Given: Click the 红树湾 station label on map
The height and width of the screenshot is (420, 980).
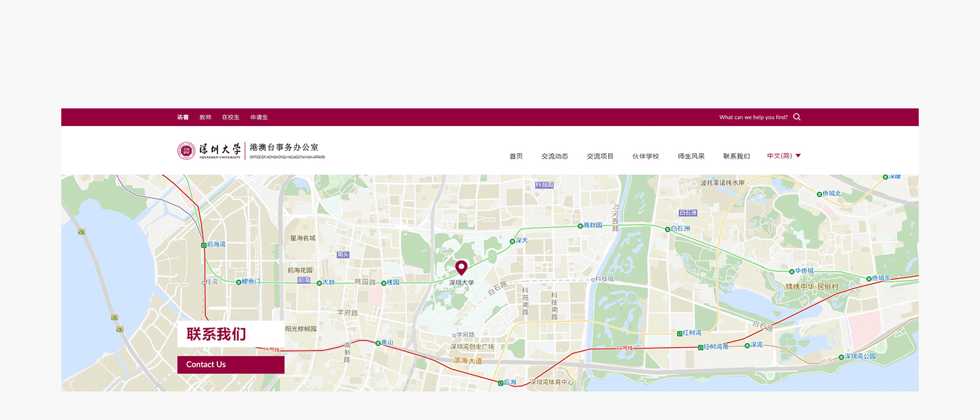Looking at the screenshot, I should 692,333.
